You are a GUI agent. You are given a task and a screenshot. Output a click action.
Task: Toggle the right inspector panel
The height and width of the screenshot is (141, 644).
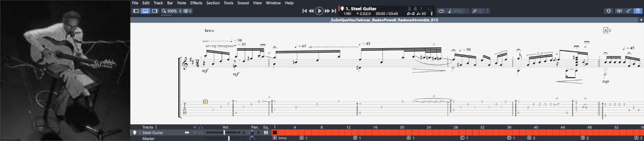[x=155, y=11]
